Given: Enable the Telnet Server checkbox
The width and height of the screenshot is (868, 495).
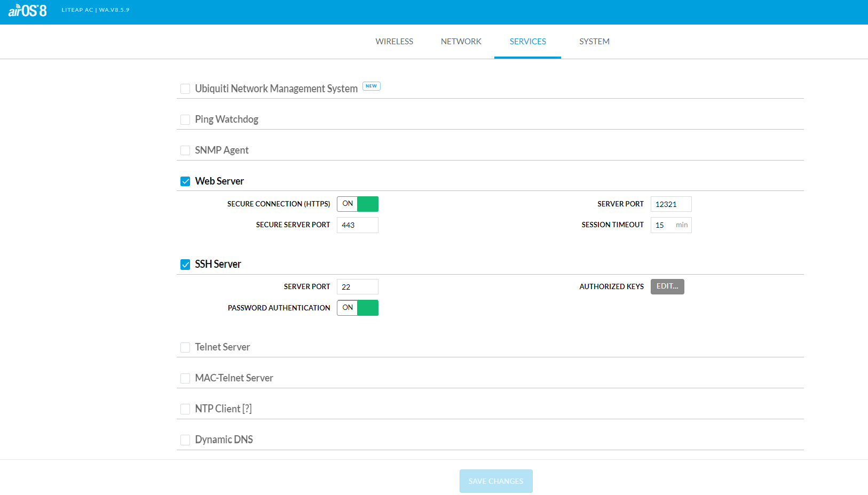Looking at the screenshot, I should pyautogui.click(x=185, y=348).
